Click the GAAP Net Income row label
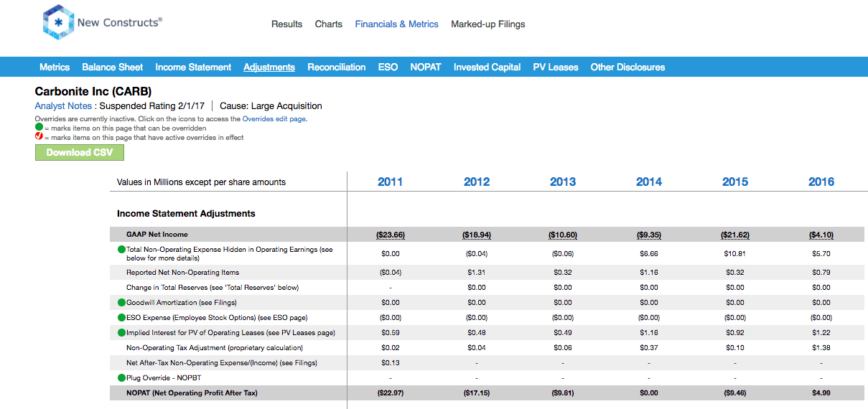This screenshot has width=868, height=409. 157,235
